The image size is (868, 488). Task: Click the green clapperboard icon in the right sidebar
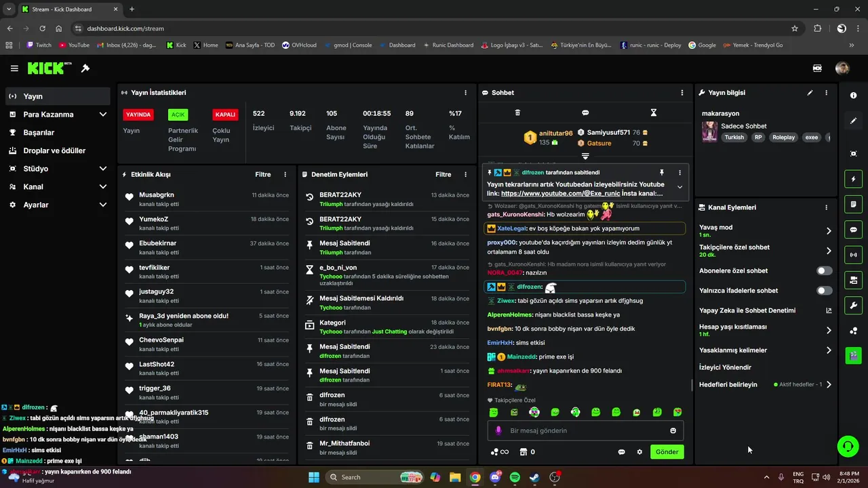853,355
